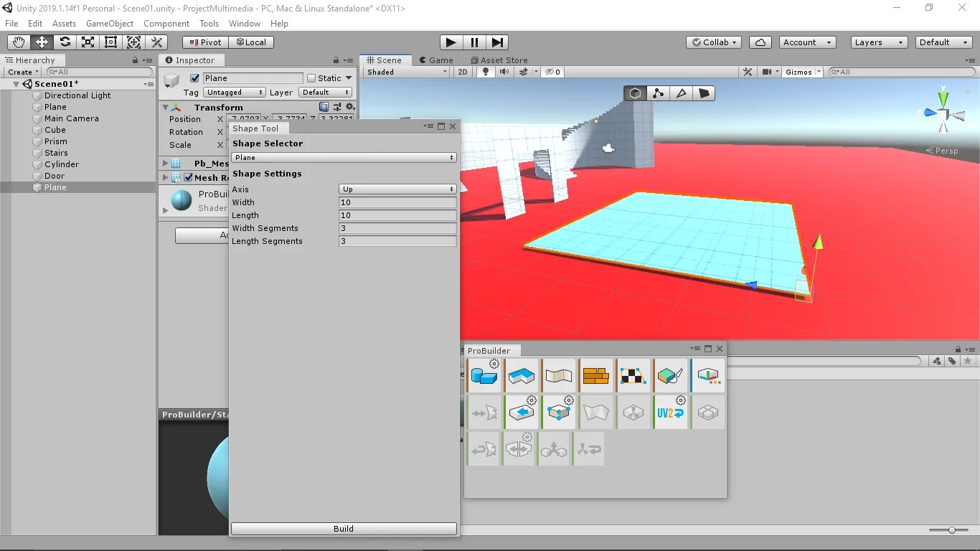Open ProBuilder Vertex Colors paint icon
Screen dimensions: 980x551
(671, 376)
